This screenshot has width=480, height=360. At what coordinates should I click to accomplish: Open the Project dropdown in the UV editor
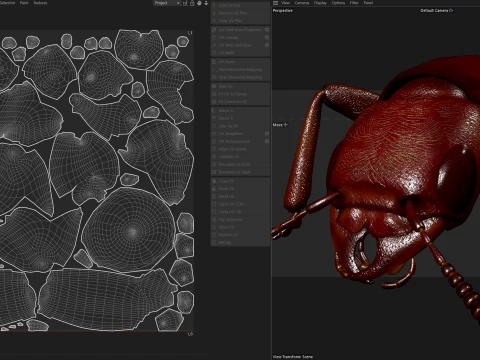167,3
